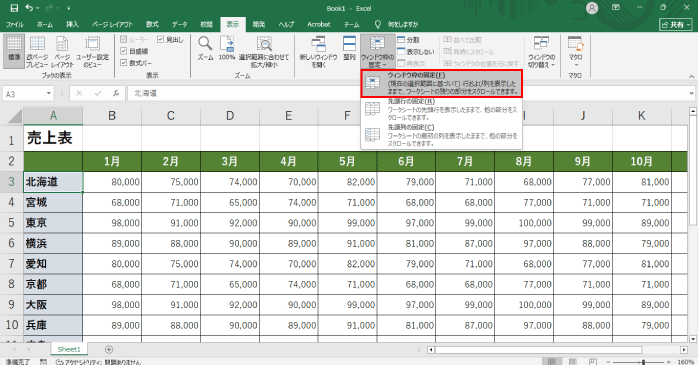Select the 北海道 cell

pos(53,182)
